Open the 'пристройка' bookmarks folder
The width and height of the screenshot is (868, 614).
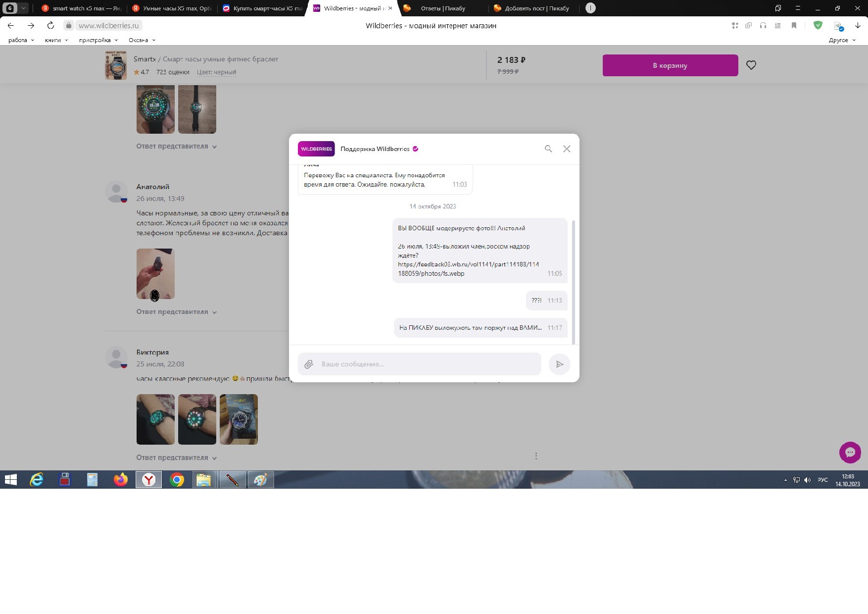(x=98, y=40)
